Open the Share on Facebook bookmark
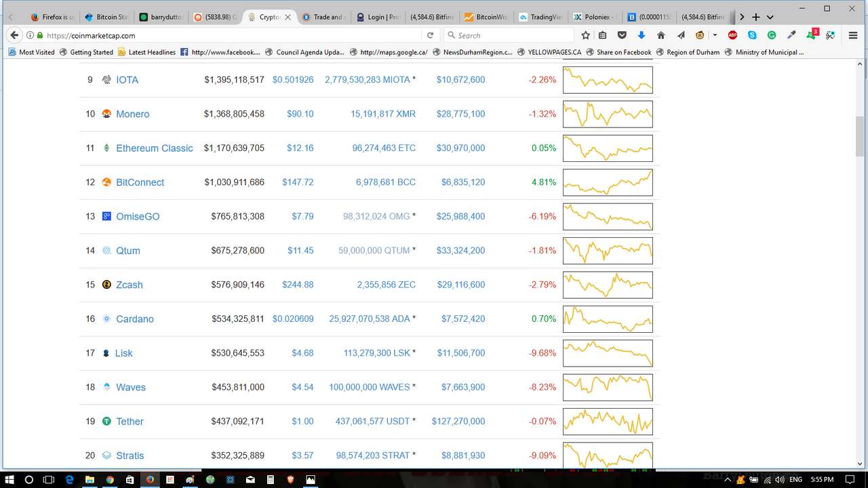This screenshot has height=488, width=868. [x=618, y=52]
